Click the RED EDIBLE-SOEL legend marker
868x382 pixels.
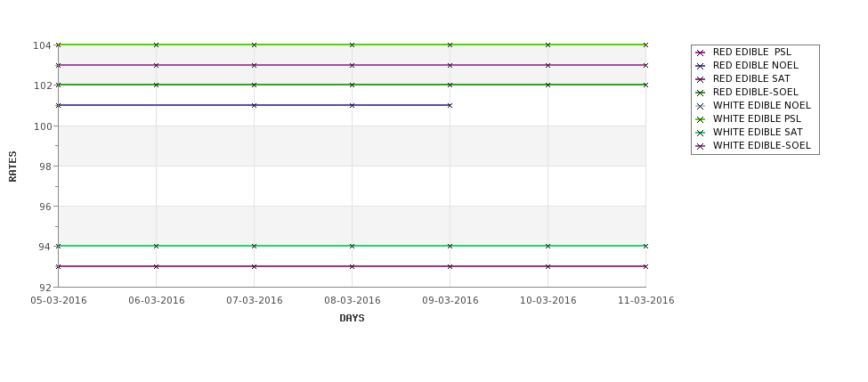(x=701, y=93)
